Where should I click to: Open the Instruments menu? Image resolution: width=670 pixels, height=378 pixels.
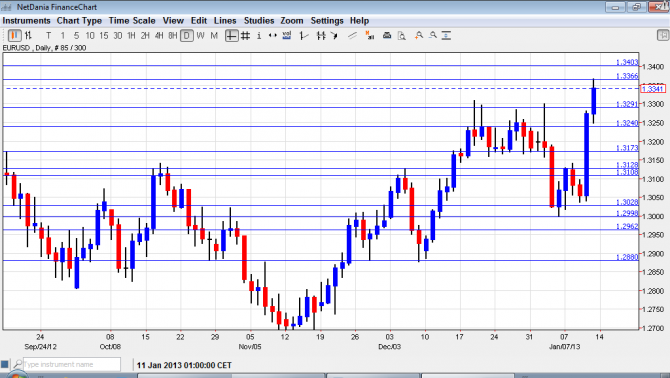[26, 21]
